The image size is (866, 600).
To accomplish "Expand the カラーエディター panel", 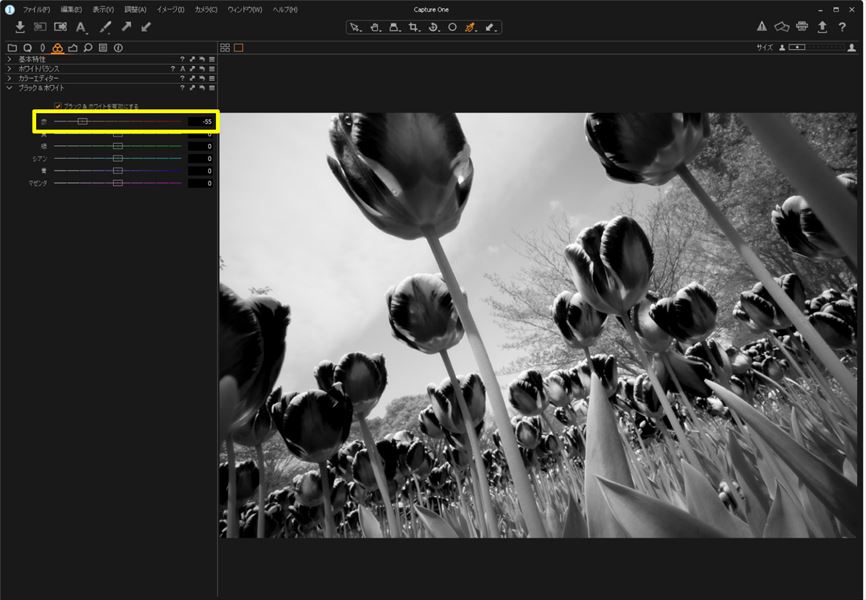I will click(x=9, y=78).
